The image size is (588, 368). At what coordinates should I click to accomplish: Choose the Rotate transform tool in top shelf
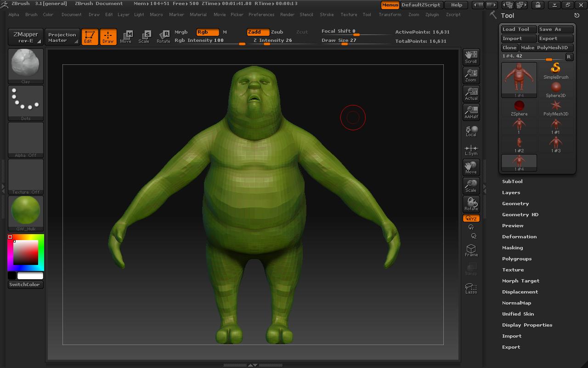(163, 37)
